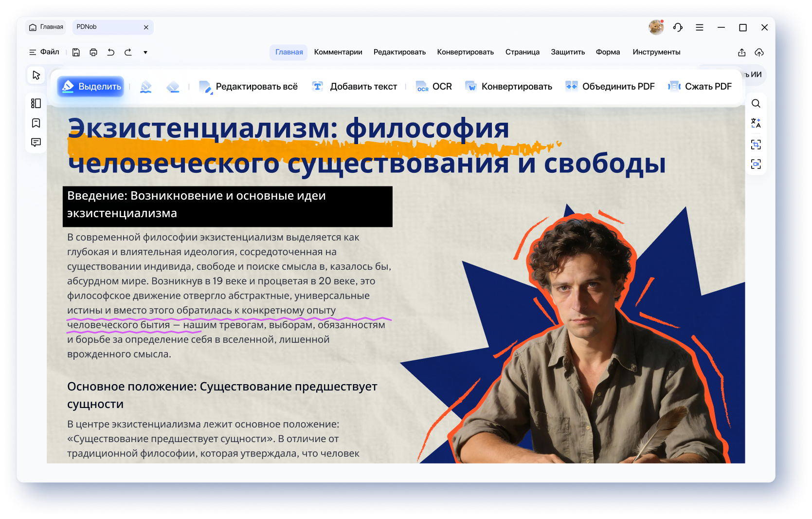Click the Выделить button
The height and width of the screenshot is (519, 812).
[91, 87]
